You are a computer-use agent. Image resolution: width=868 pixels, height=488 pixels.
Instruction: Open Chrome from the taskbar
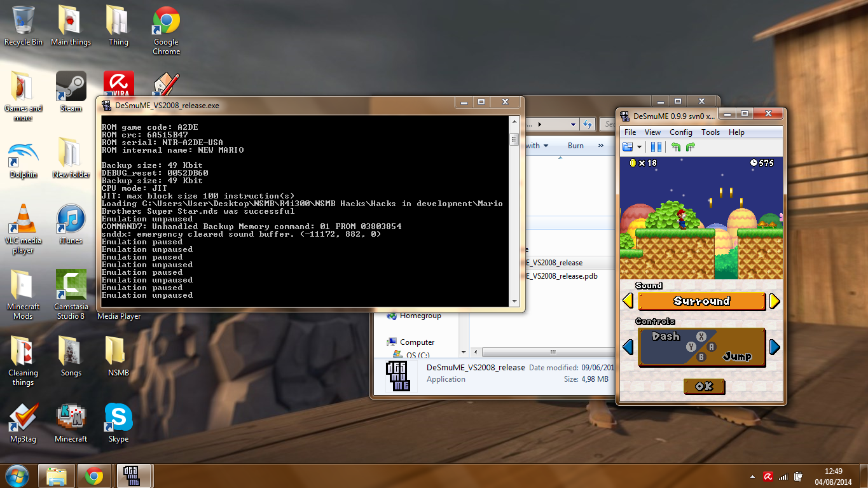(x=94, y=476)
